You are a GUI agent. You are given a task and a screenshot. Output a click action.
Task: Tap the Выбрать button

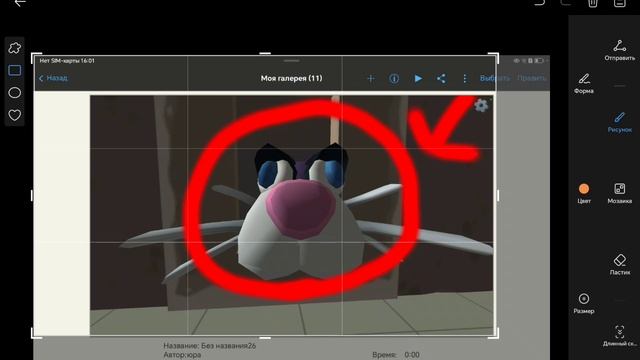[x=494, y=78]
